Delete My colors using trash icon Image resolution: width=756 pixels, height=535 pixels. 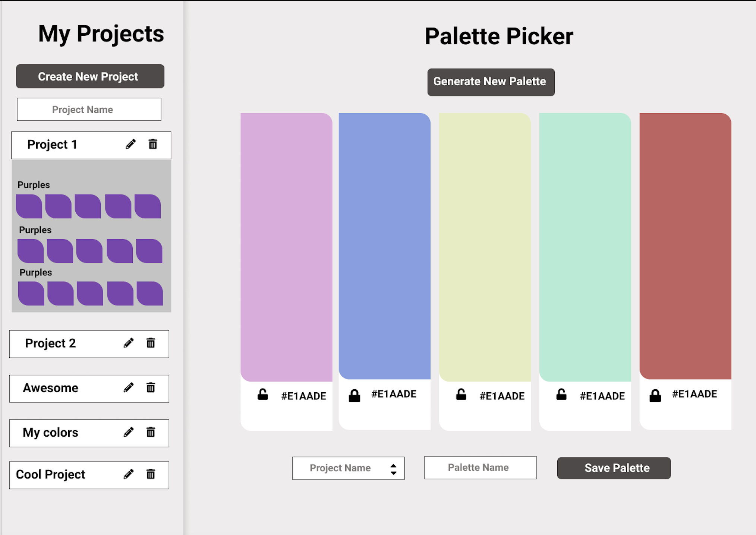point(151,433)
